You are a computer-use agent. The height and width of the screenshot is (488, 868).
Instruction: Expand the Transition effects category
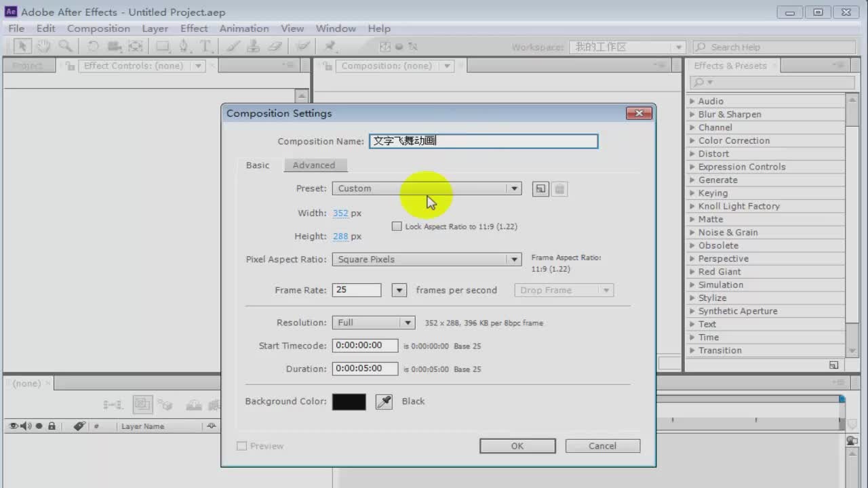pyautogui.click(x=692, y=350)
